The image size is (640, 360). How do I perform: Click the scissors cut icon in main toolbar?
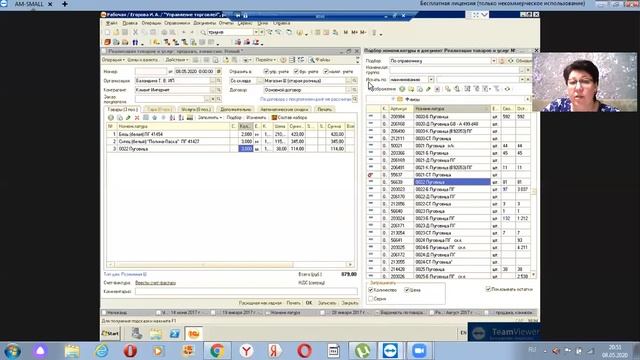click(135, 32)
